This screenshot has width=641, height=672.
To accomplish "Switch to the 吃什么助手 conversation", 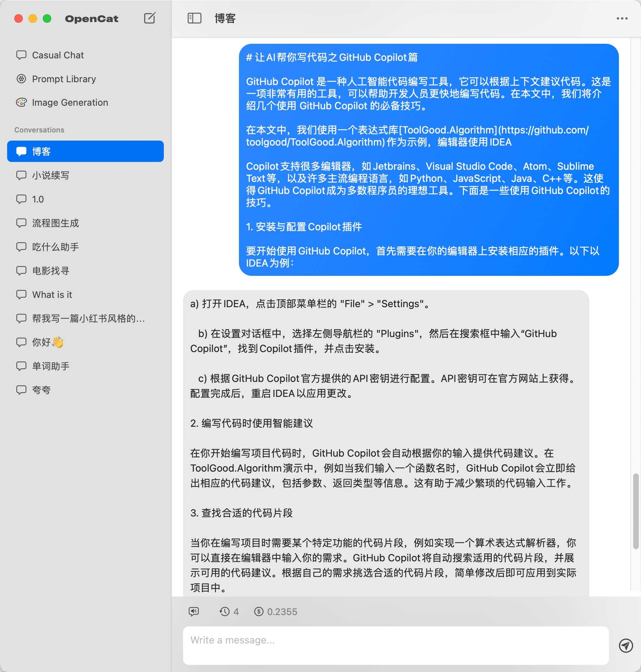I will pyautogui.click(x=85, y=247).
